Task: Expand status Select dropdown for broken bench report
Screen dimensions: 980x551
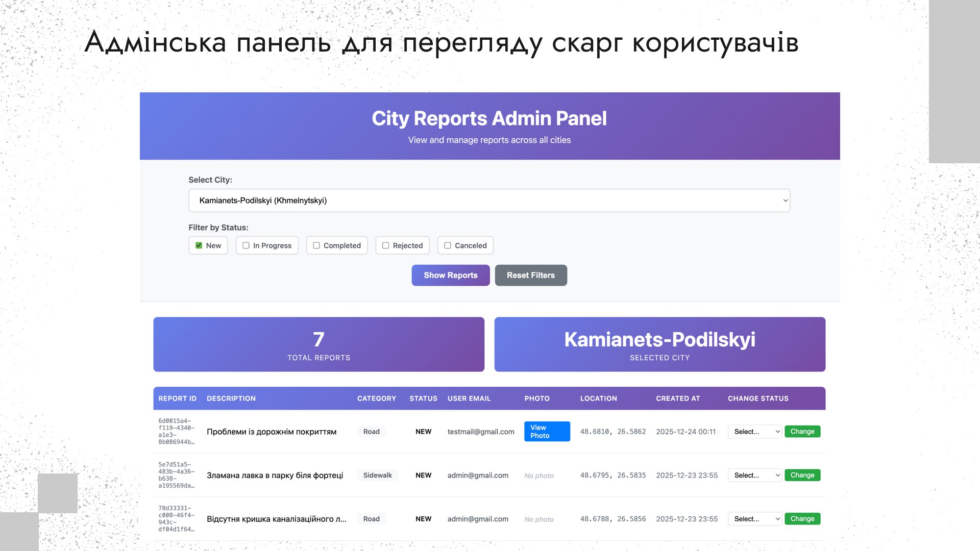Action: pos(754,475)
